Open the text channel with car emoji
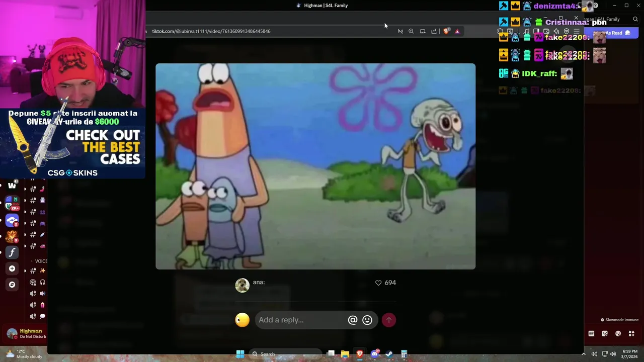Screen dimensions: 644x362 [37, 246]
